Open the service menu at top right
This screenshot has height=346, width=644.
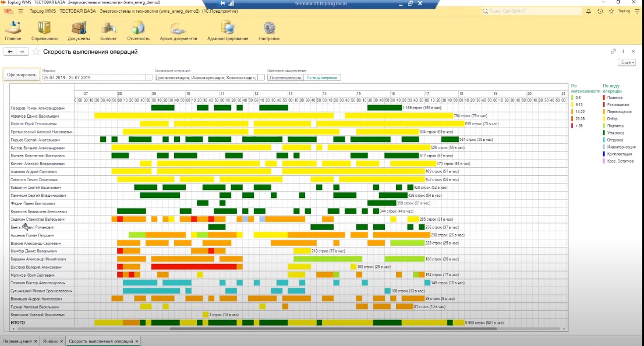coord(637,11)
